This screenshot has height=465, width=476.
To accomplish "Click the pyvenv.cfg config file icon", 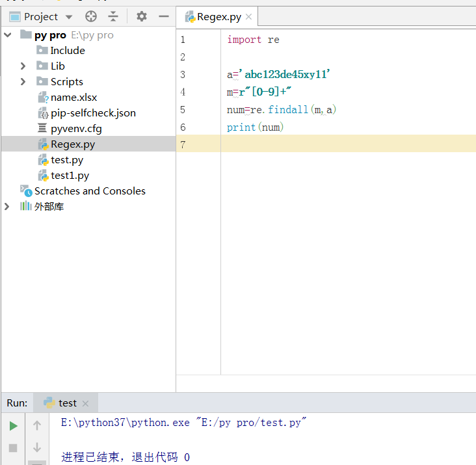I will pyautogui.click(x=42, y=128).
